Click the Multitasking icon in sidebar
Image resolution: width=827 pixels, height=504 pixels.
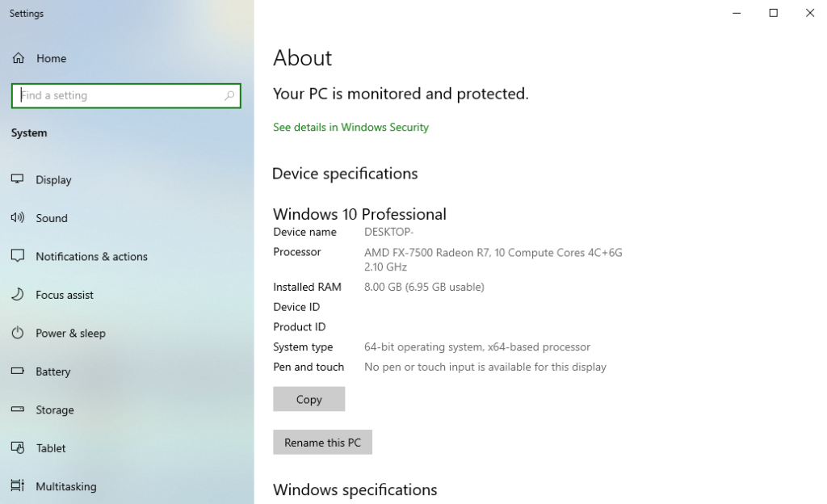pyautogui.click(x=17, y=486)
